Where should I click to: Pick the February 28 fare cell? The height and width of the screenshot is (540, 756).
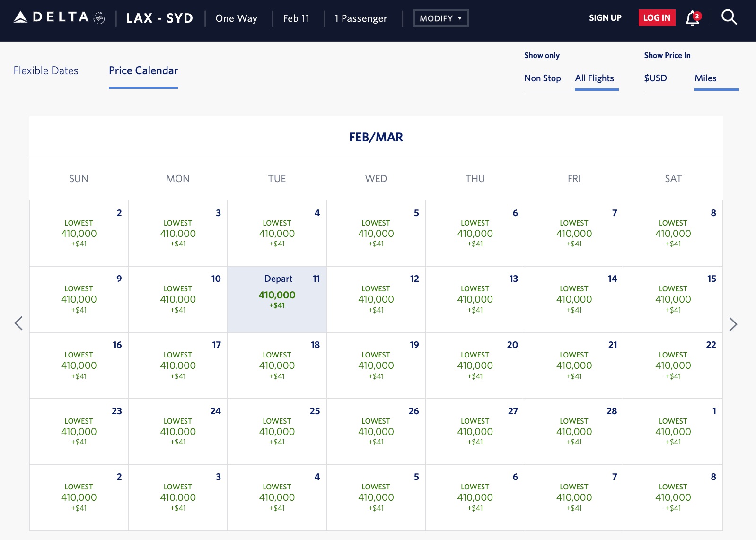click(574, 431)
